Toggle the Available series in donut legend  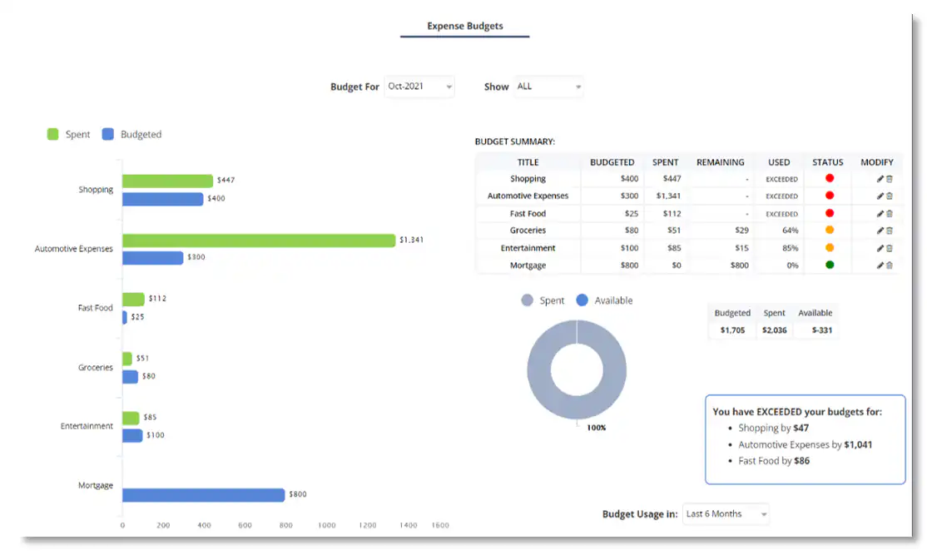[x=604, y=300]
